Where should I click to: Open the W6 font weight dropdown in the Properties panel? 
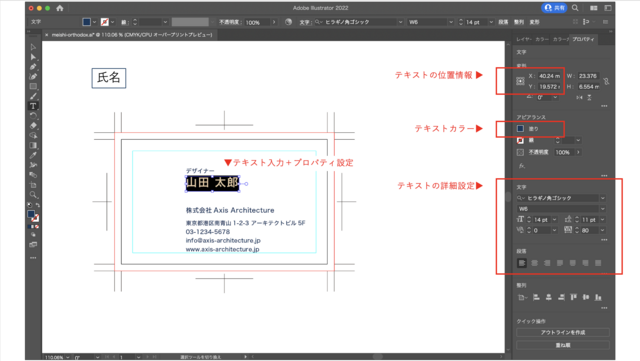pyautogui.click(x=561, y=209)
